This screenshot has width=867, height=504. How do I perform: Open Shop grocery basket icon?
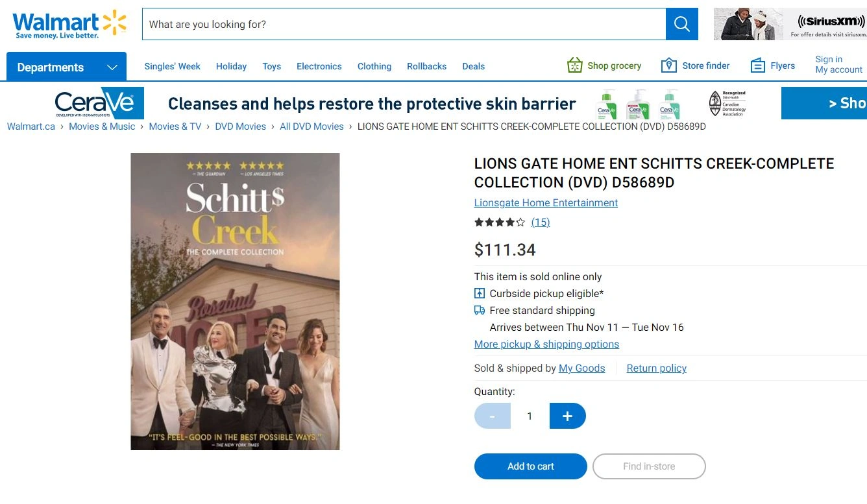point(574,66)
